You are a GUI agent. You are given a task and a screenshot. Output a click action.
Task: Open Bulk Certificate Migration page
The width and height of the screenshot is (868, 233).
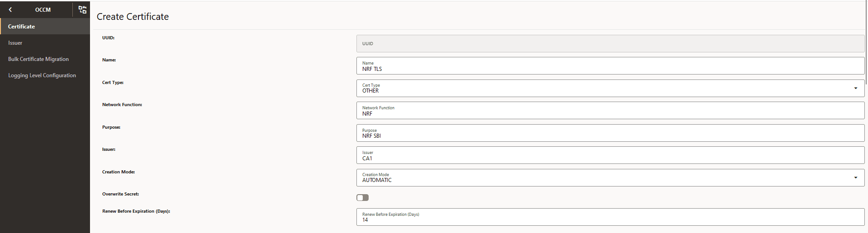(45, 59)
